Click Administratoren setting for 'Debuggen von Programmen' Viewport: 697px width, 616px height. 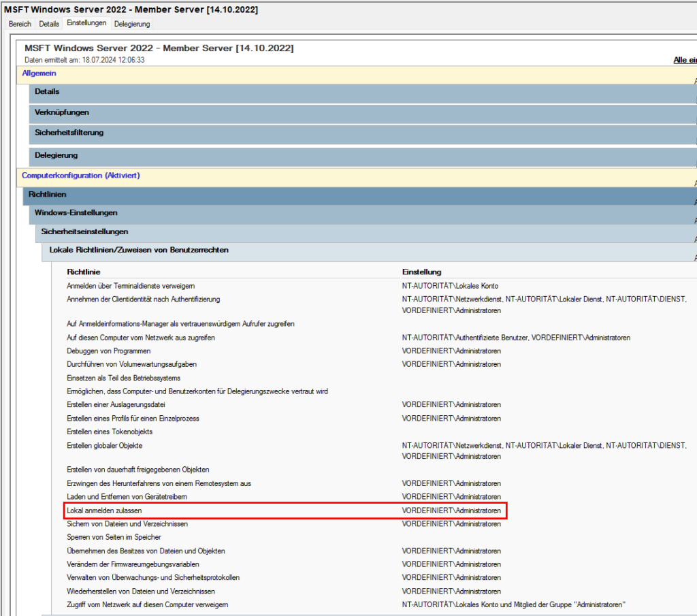pyautogui.click(x=451, y=351)
